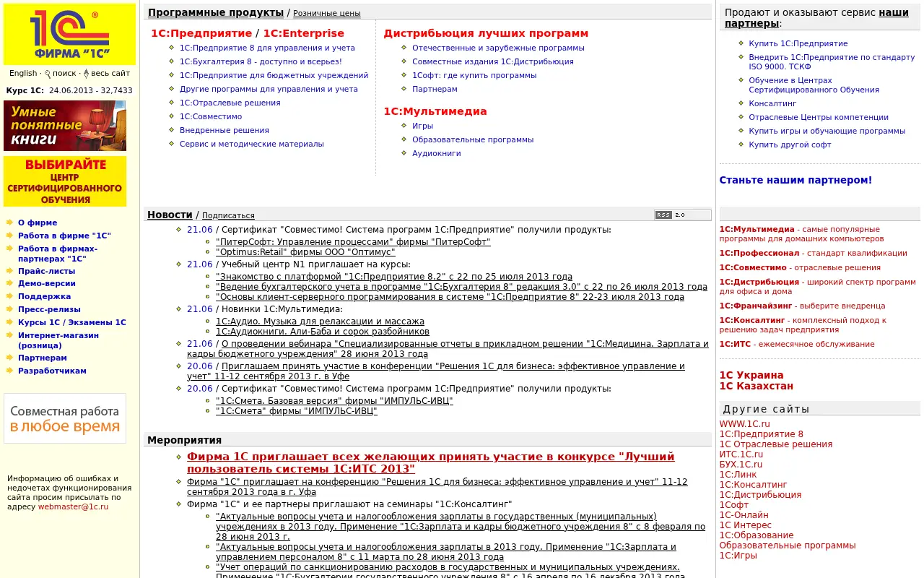The image size is (924, 578).
Task: Open the наши партнеры link
Action: 816,17
